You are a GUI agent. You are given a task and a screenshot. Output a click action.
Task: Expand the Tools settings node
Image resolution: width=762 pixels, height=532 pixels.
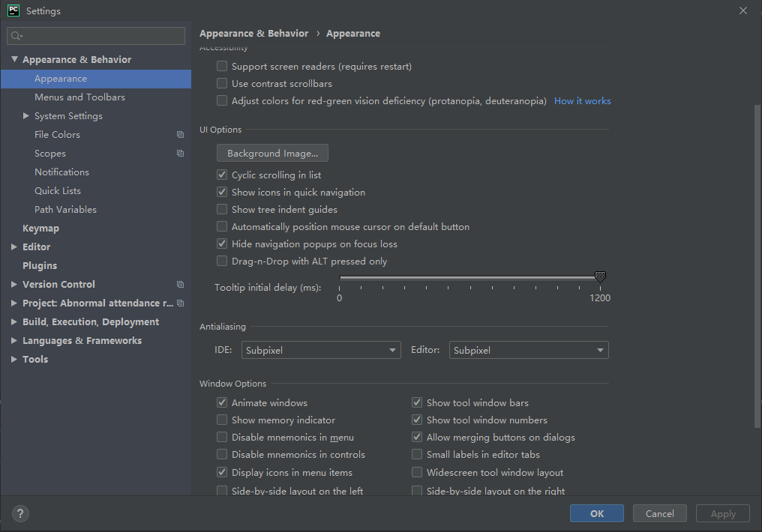(14, 359)
